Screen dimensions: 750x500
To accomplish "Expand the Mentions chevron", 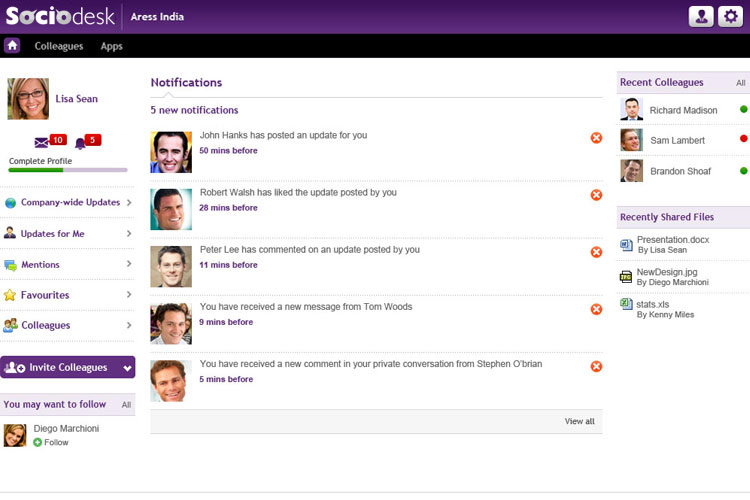I will click(x=129, y=264).
